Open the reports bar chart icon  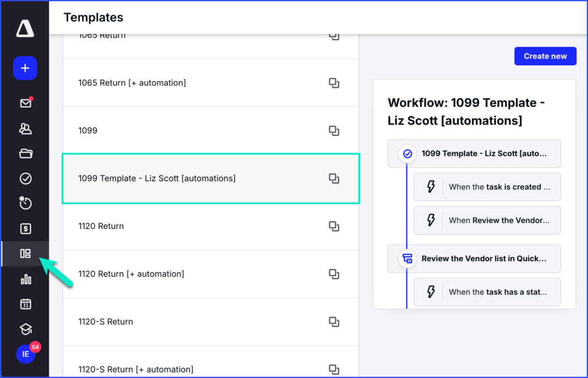[x=25, y=279]
